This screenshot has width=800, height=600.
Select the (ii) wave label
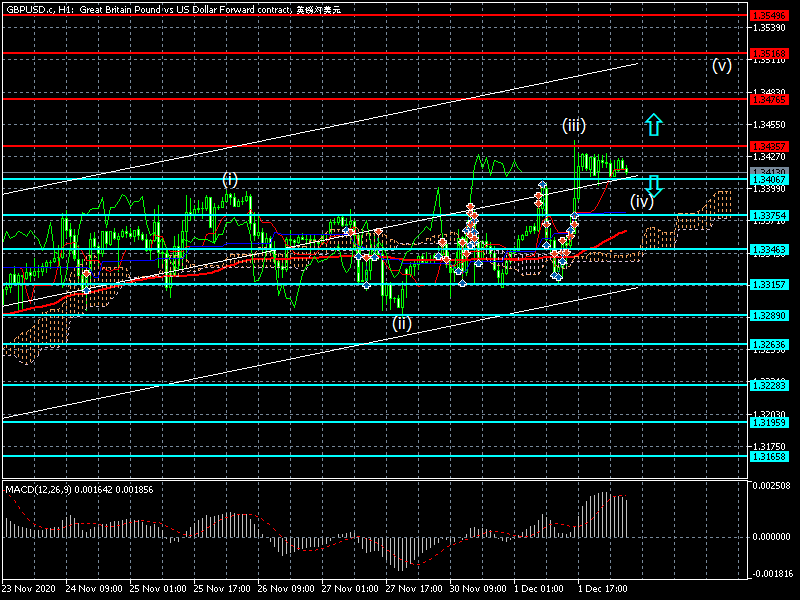(x=401, y=323)
